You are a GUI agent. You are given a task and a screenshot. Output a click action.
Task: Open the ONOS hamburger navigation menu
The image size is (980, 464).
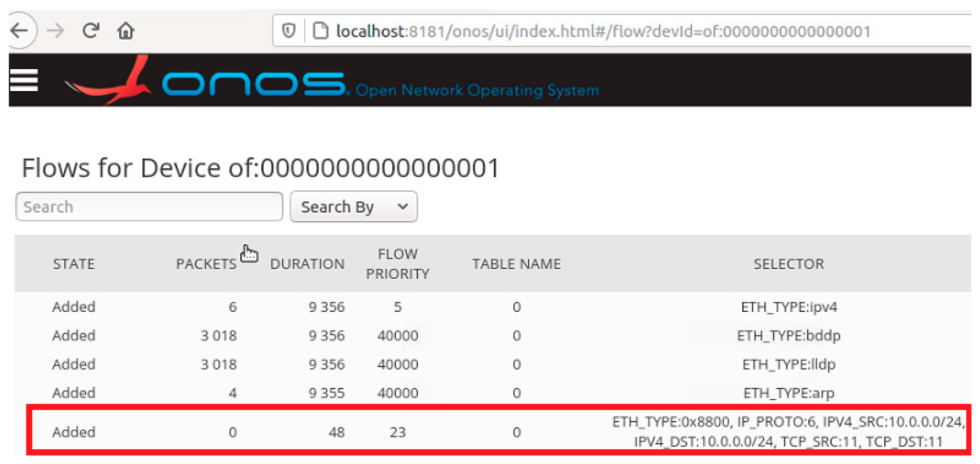point(24,80)
